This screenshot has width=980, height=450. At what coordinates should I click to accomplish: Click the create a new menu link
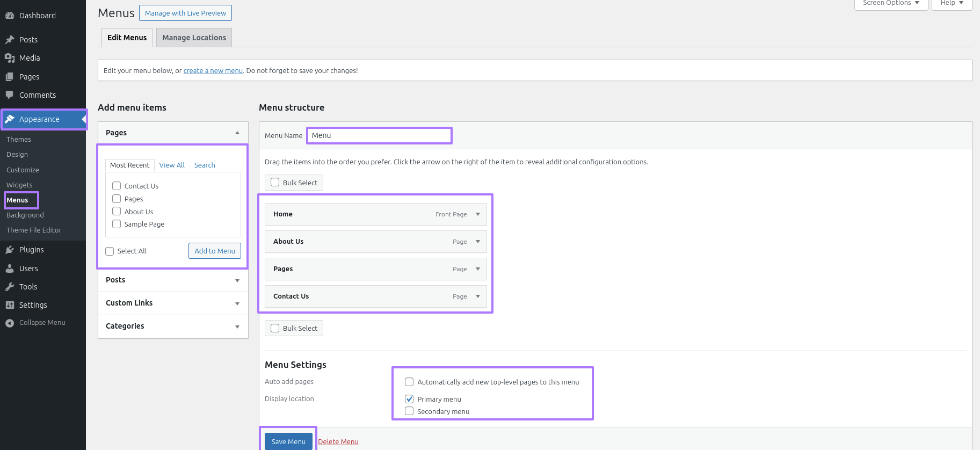213,70
